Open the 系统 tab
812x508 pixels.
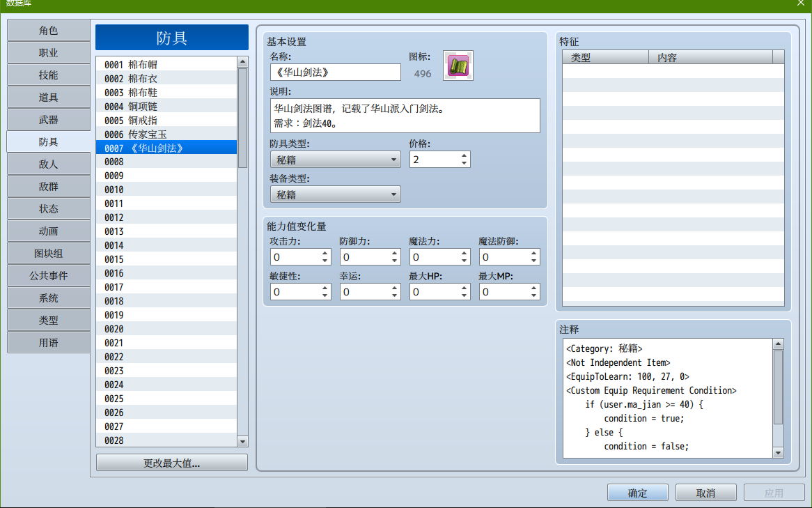point(49,298)
